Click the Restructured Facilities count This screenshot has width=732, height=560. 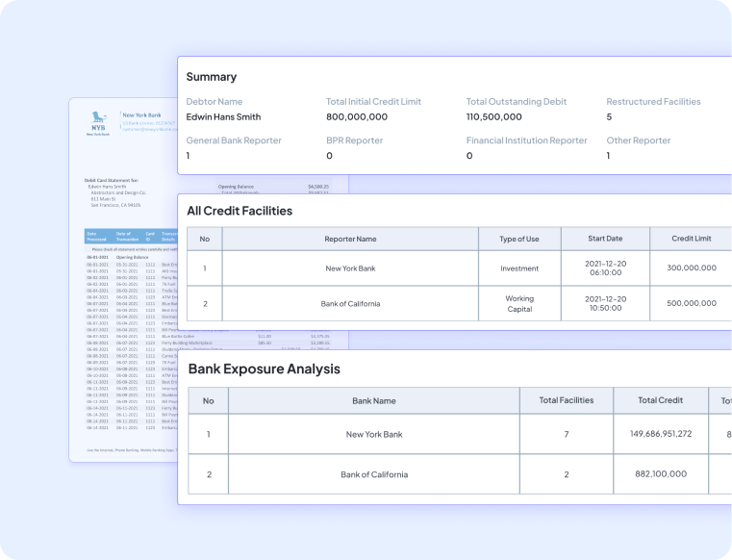coord(610,117)
